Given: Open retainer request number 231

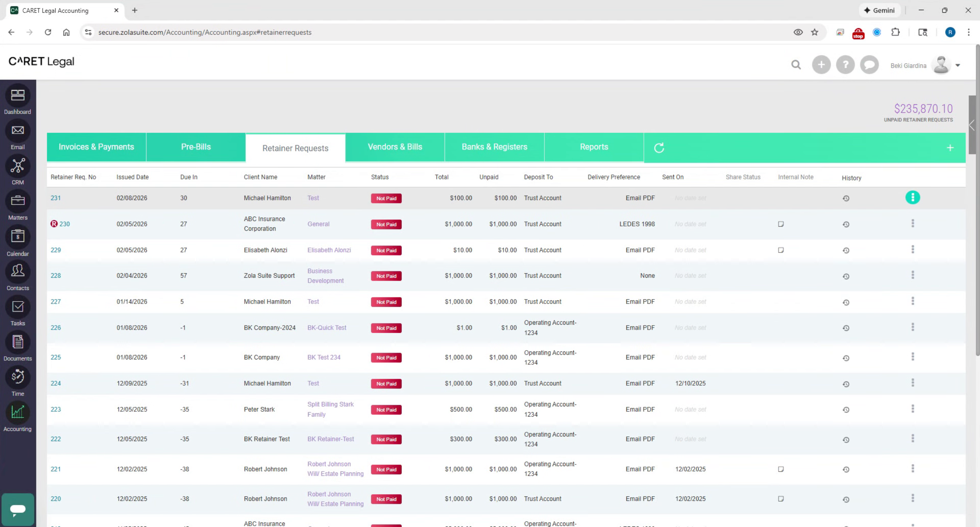Looking at the screenshot, I should 56,198.
